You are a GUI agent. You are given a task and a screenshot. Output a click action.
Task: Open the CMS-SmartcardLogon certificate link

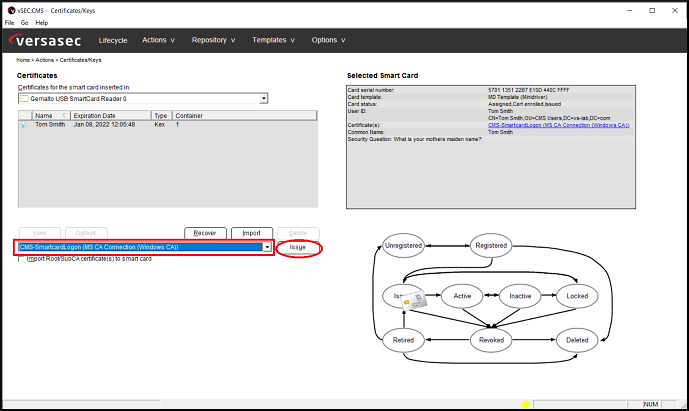point(558,125)
